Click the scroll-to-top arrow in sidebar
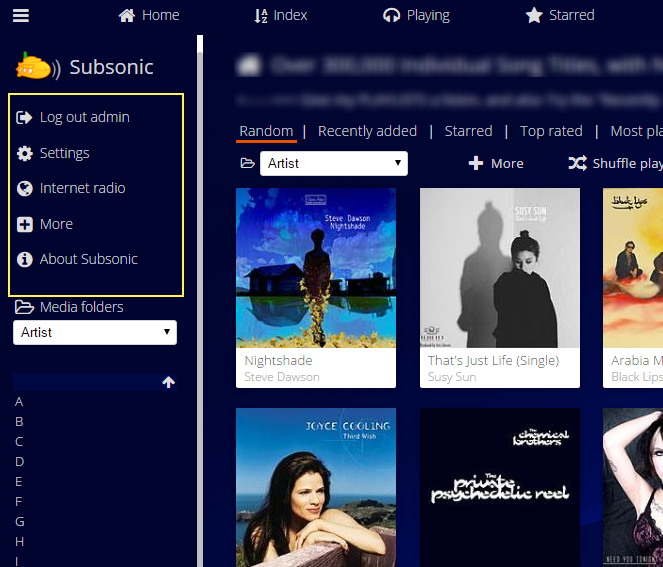 point(168,382)
